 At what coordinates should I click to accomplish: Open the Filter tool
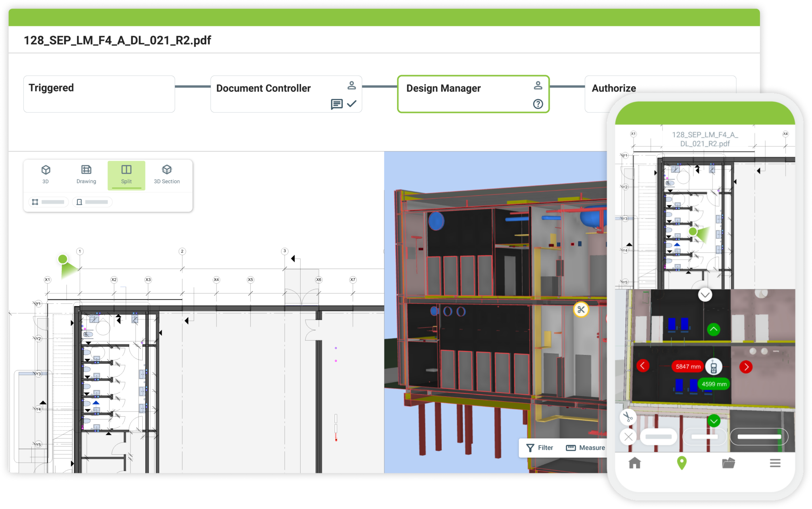(540, 448)
